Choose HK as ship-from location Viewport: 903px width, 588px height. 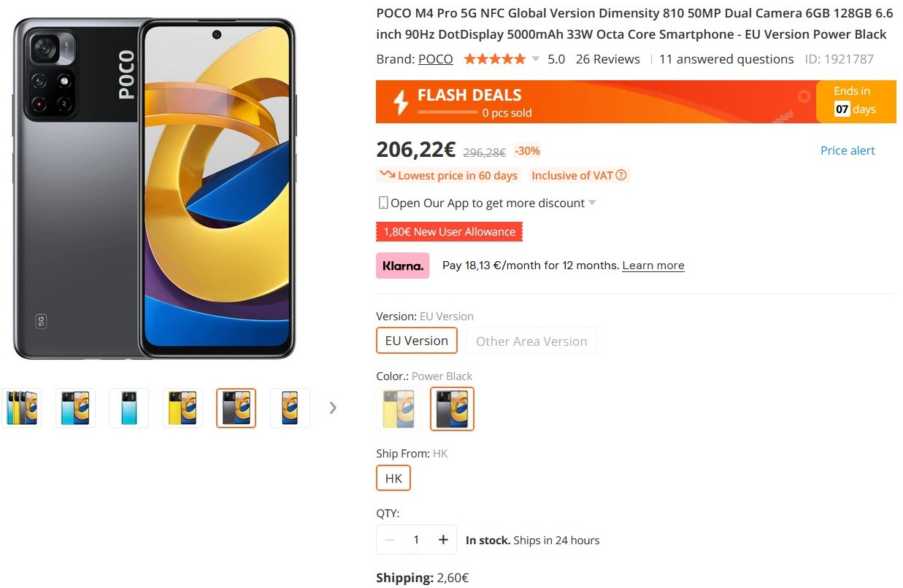click(x=393, y=479)
